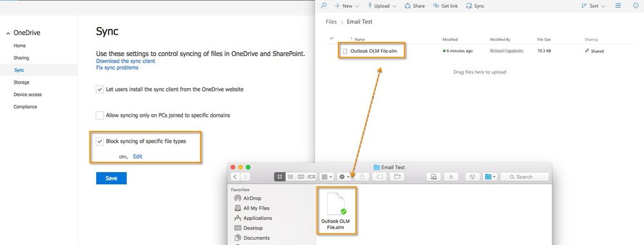Open Compliance in the admin sidebar

25,107
